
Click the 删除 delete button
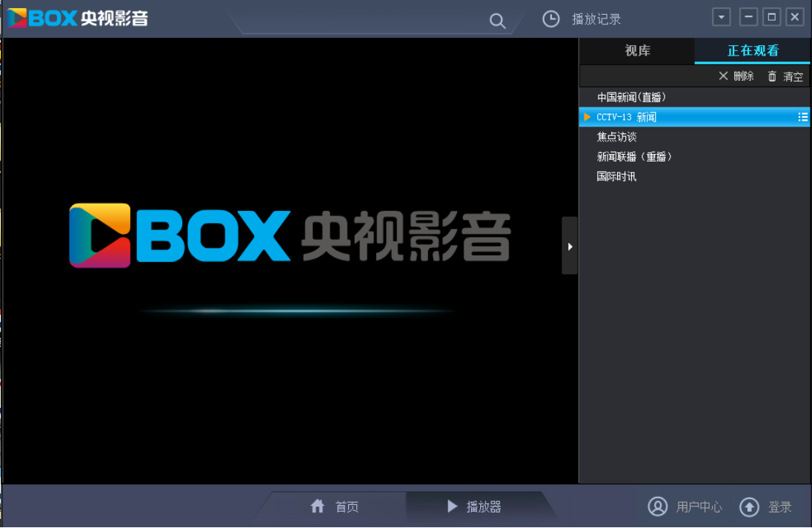click(x=736, y=76)
